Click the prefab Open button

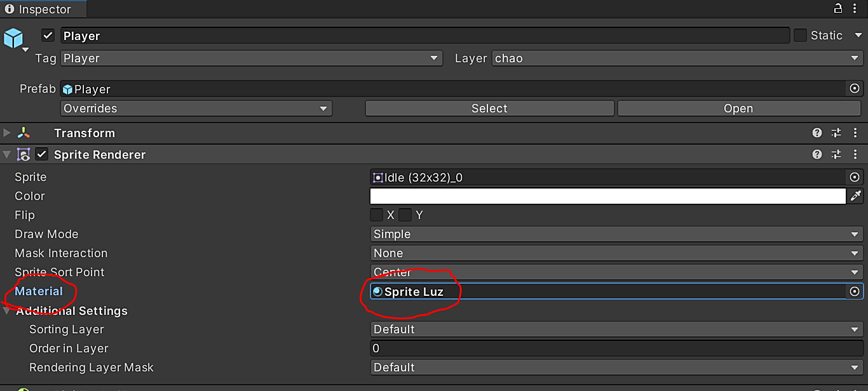pyautogui.click(x=738, y=109)
